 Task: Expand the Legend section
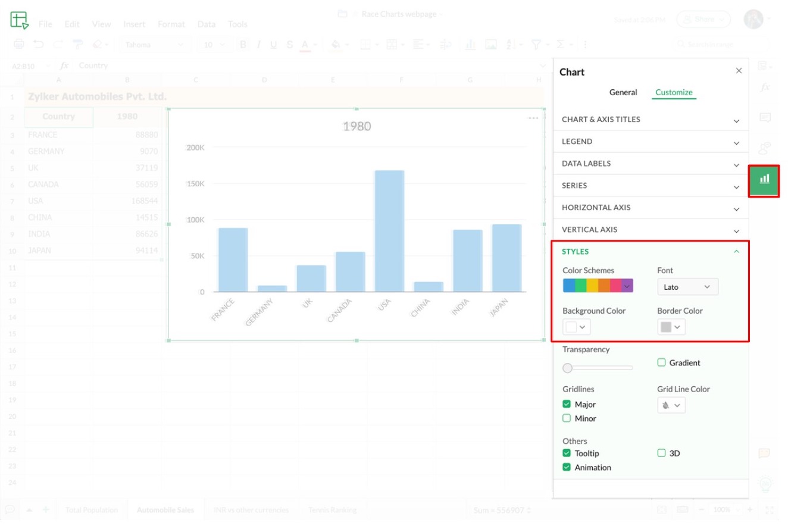651,142
